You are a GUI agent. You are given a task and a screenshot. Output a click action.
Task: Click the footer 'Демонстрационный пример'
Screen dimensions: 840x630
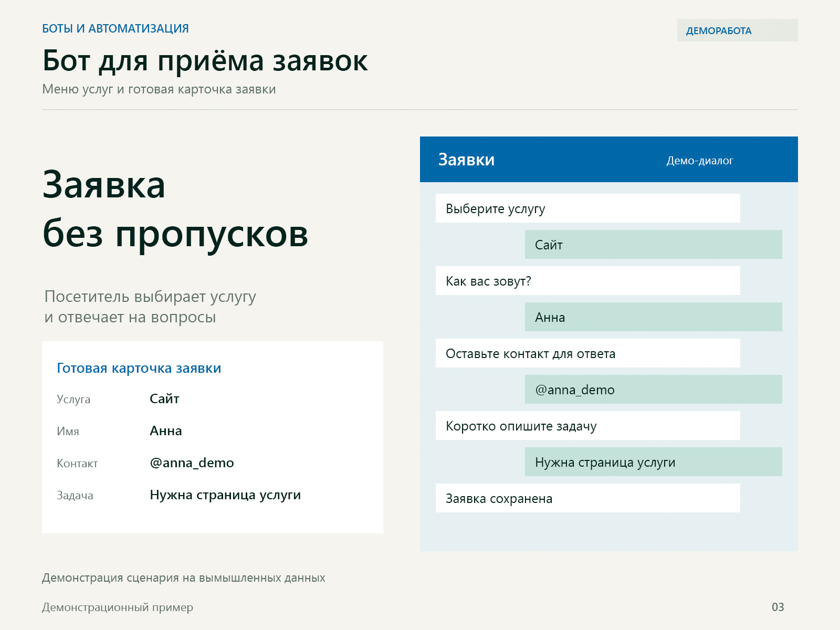[x=118, y=607]
